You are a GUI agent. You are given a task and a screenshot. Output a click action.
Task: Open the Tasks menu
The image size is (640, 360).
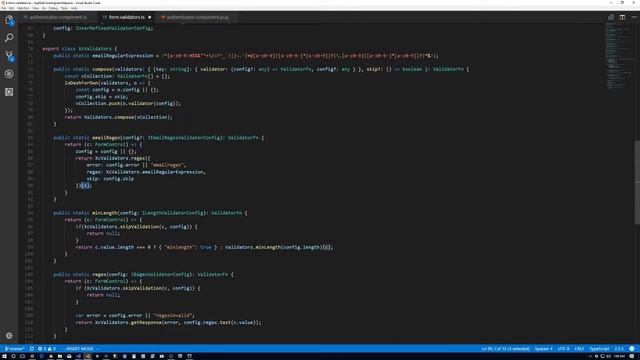point(64,8)
